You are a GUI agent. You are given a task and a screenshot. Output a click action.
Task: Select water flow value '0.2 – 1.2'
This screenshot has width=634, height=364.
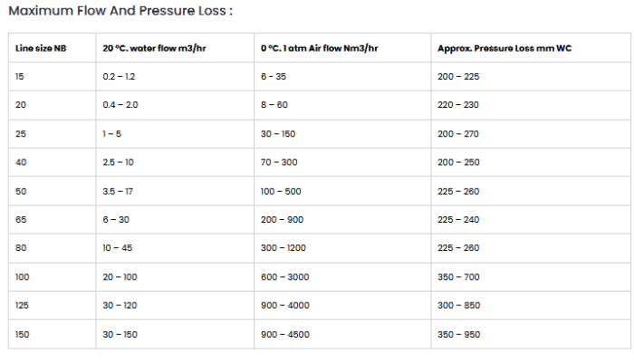click(120, 76)
